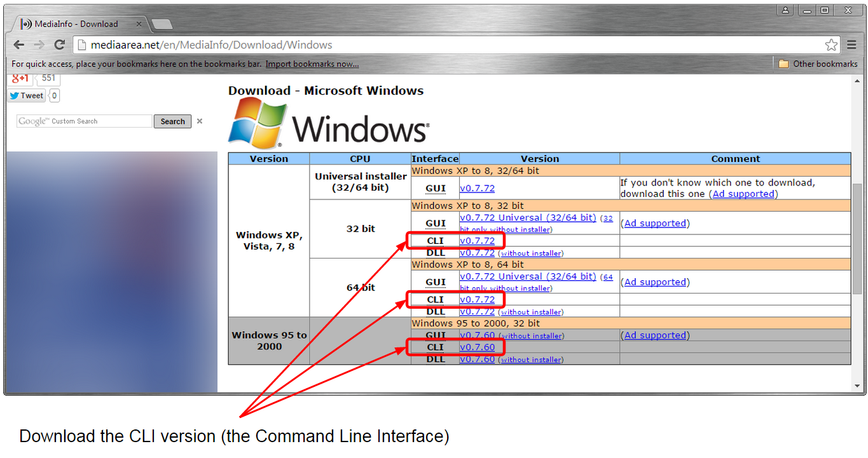Bookmark this page with the star icon

pos(831,44)
